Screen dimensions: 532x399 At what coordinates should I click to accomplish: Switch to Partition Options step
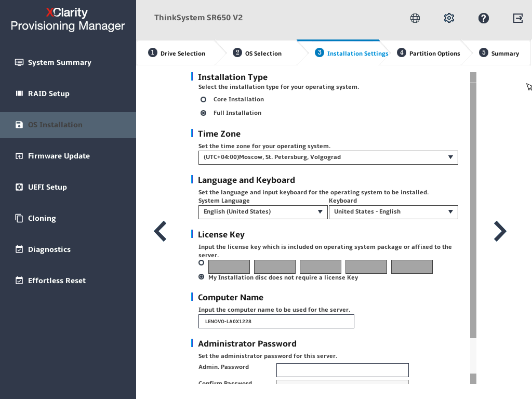pos(435,54)
